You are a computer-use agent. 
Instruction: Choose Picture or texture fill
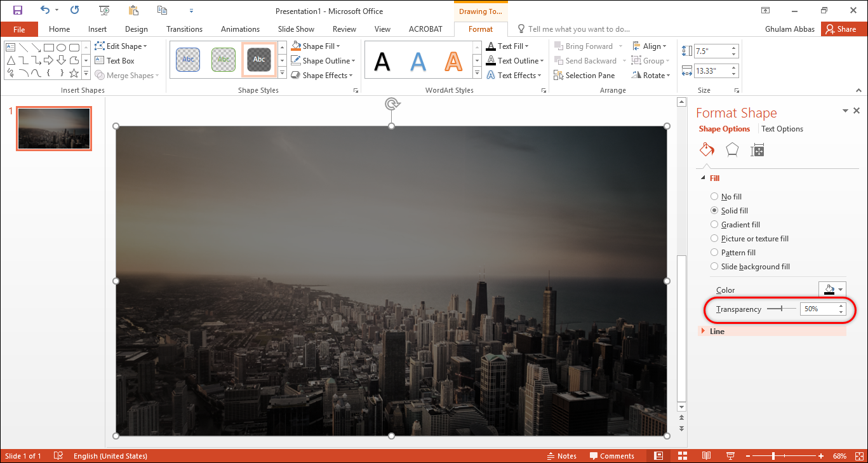coord(715,239)
